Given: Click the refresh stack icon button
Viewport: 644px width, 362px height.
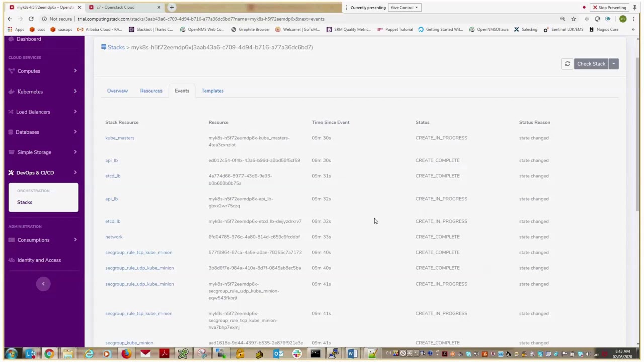Looking at the screenshot, I should 567,64.
